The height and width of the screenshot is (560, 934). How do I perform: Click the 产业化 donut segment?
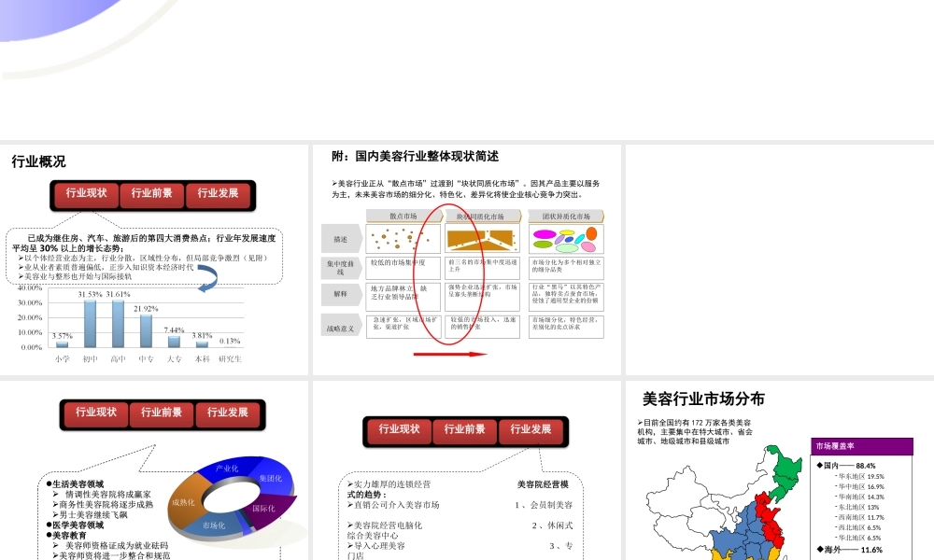(227, 469)
